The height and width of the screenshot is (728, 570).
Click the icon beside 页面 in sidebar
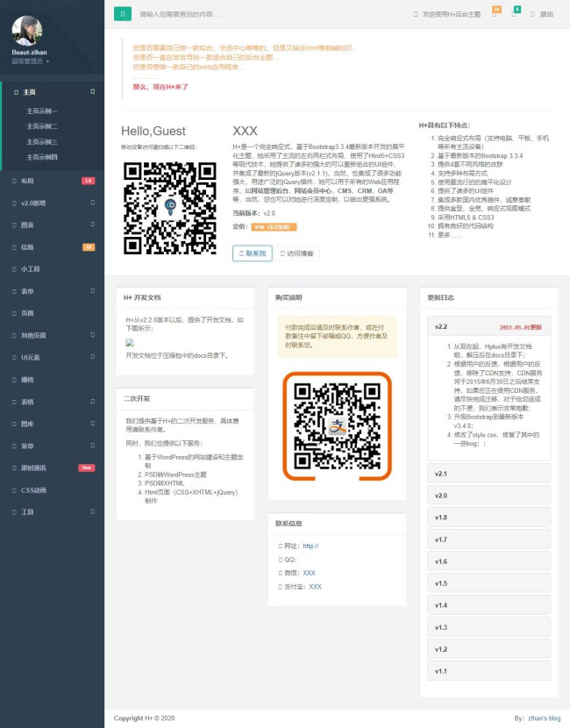coord(14,313)
